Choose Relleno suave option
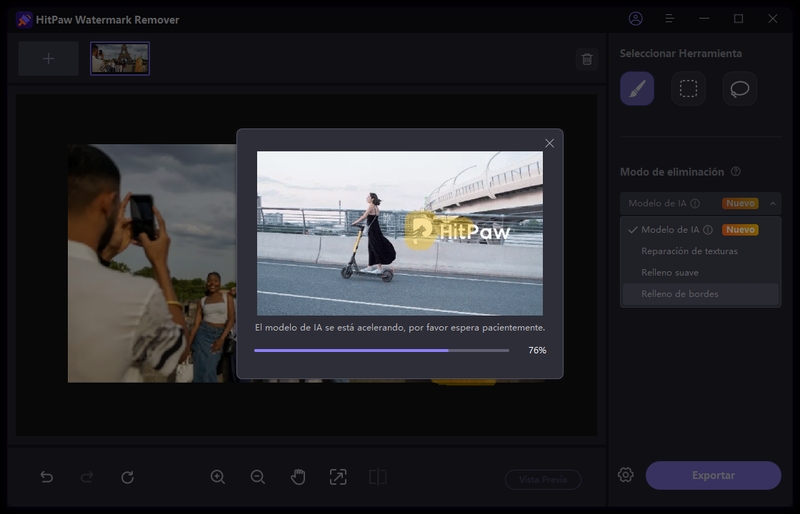Image resolution: width=800 pixels, height=514 pixels. coord(670,272)
